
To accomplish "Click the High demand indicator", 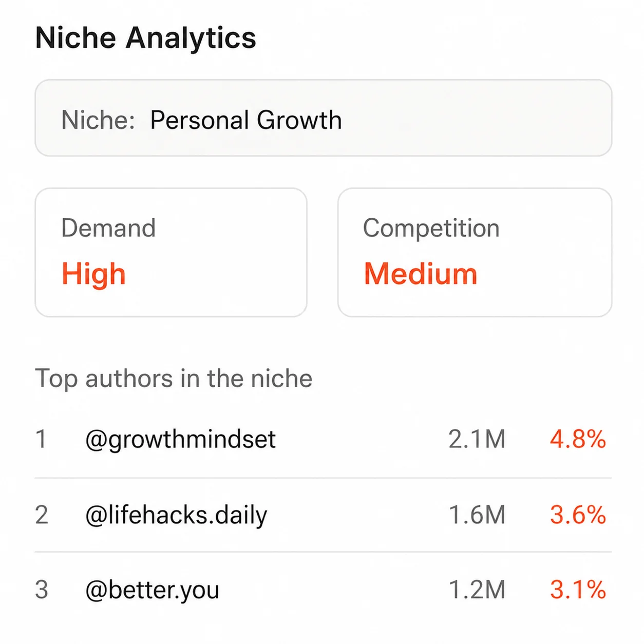I will pos(93,273).
